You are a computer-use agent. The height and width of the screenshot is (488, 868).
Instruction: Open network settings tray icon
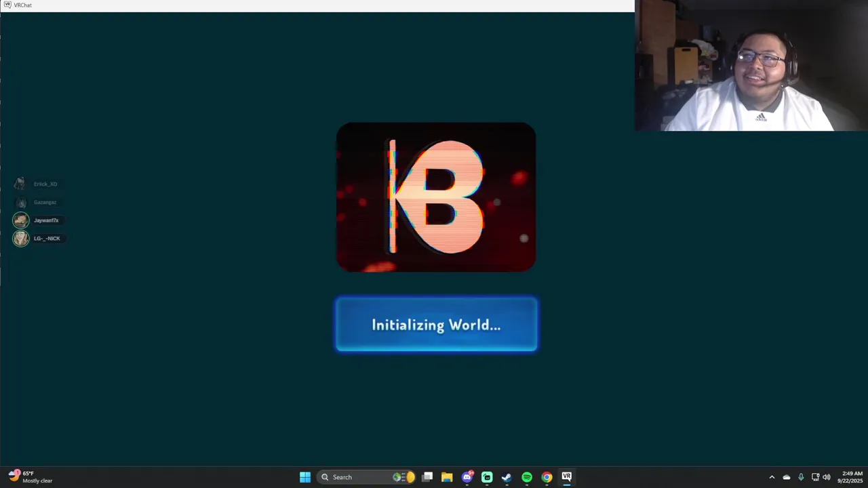(815, 477)
